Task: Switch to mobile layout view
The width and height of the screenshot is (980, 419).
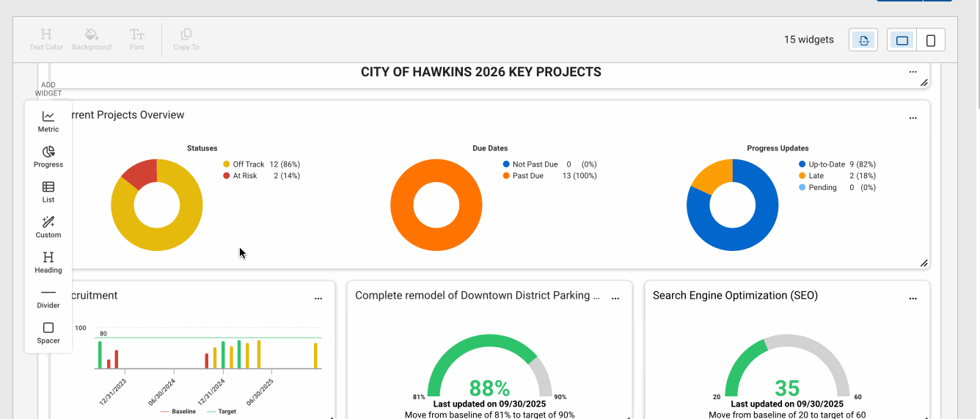Action: pos(931,40)
